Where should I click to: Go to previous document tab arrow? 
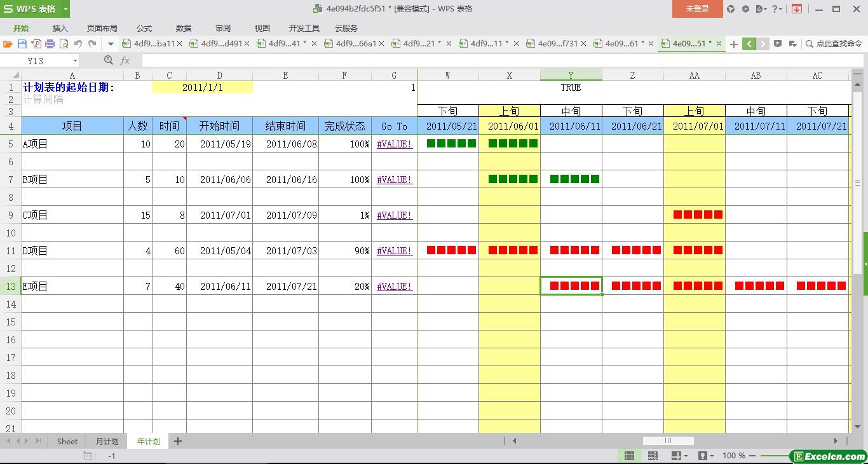749,44
